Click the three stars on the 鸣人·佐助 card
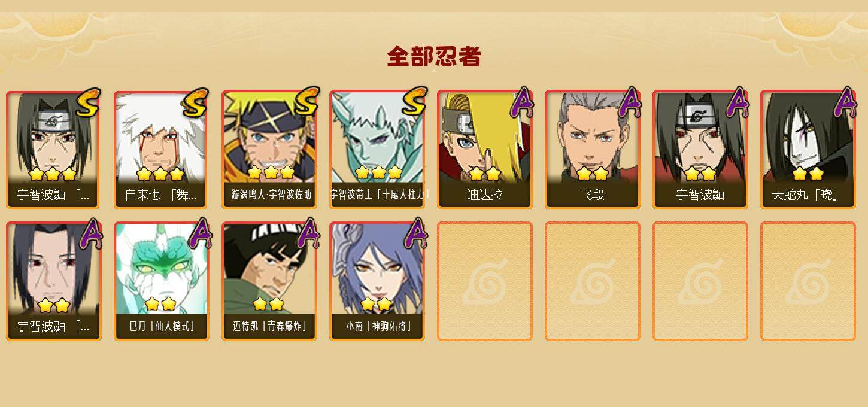The height and width of the screenshot is (407, 868). [x=271, y=173]
